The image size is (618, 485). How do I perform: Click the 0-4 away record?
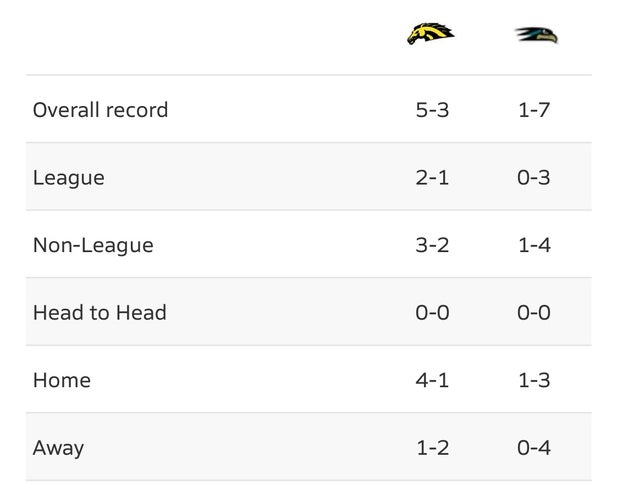(x=534, y=448)
